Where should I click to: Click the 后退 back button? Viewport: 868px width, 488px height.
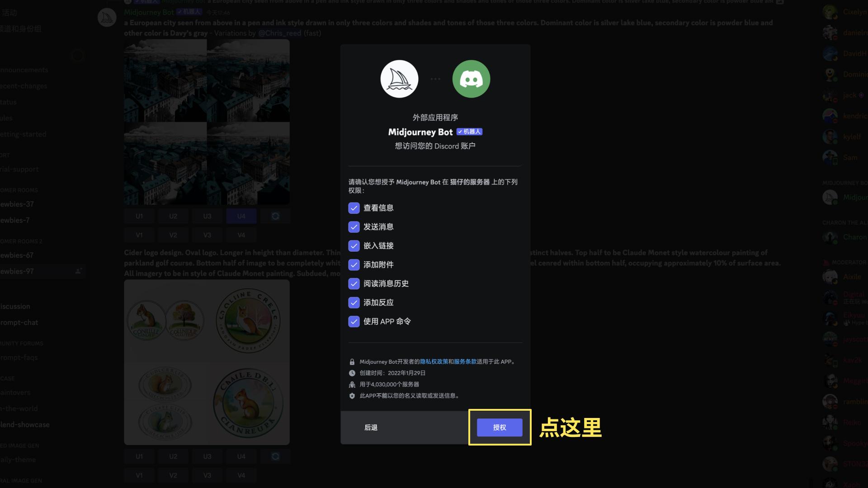coord(371,427)
